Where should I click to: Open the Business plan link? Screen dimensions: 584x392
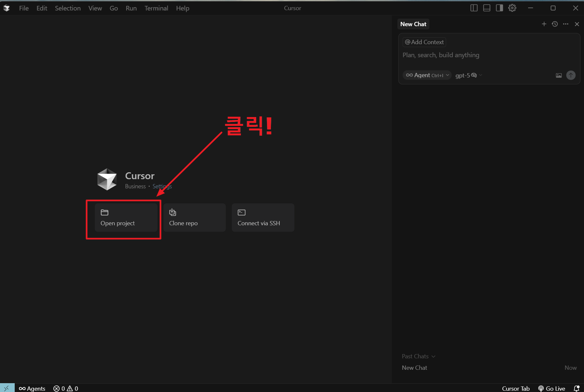pos(135,186)
